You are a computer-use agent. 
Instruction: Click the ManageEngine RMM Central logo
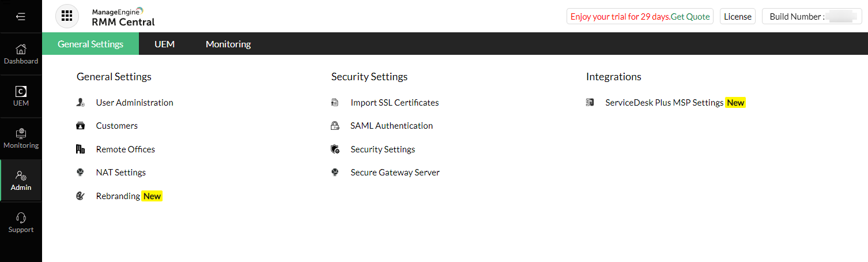click(x=123, y=17)
